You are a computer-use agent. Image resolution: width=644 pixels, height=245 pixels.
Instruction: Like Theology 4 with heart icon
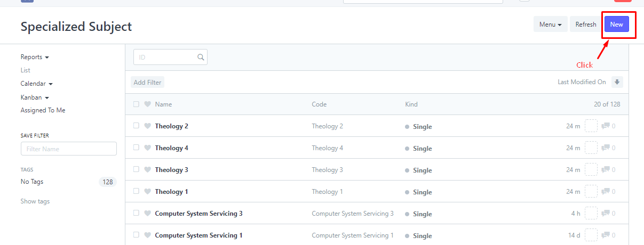tap(148, 148)
